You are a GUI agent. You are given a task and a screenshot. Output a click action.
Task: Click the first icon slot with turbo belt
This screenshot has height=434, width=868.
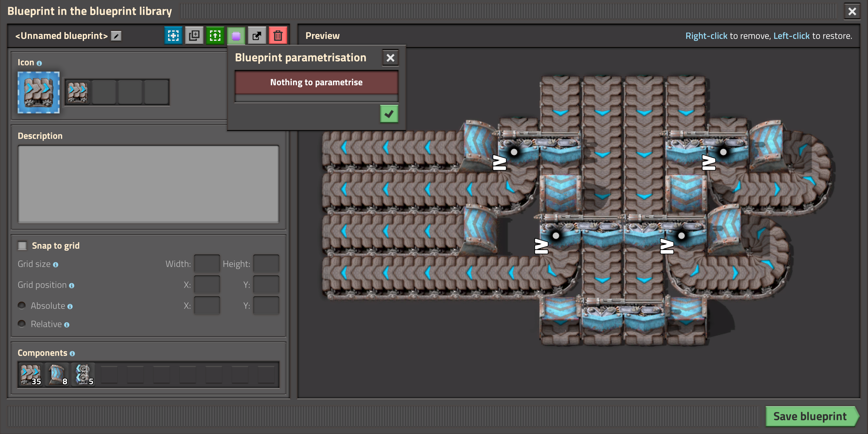78,92
